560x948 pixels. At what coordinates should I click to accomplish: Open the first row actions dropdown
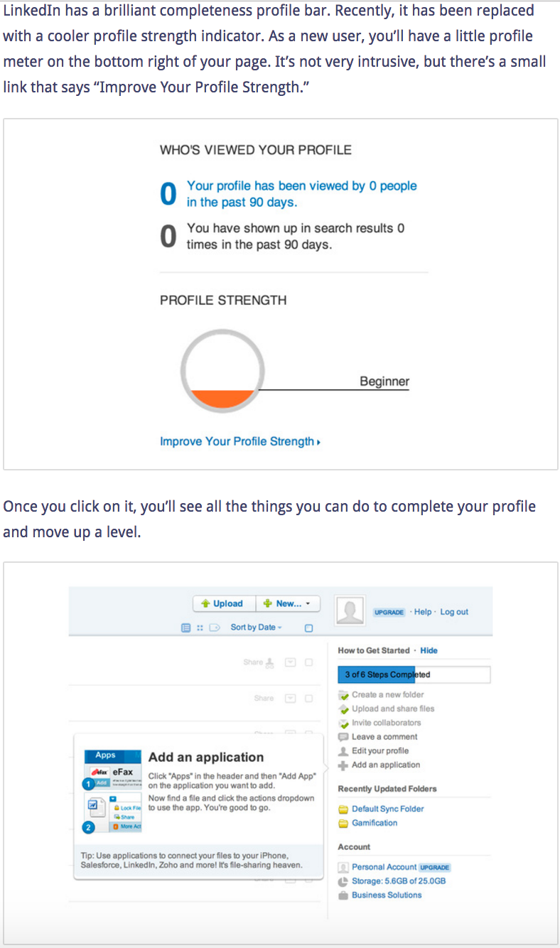click(x=290, y=662)
